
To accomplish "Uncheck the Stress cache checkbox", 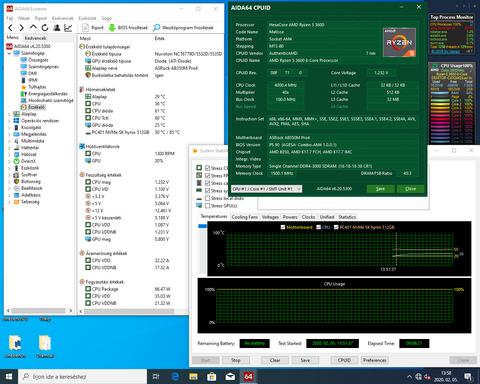I will 208,183.
